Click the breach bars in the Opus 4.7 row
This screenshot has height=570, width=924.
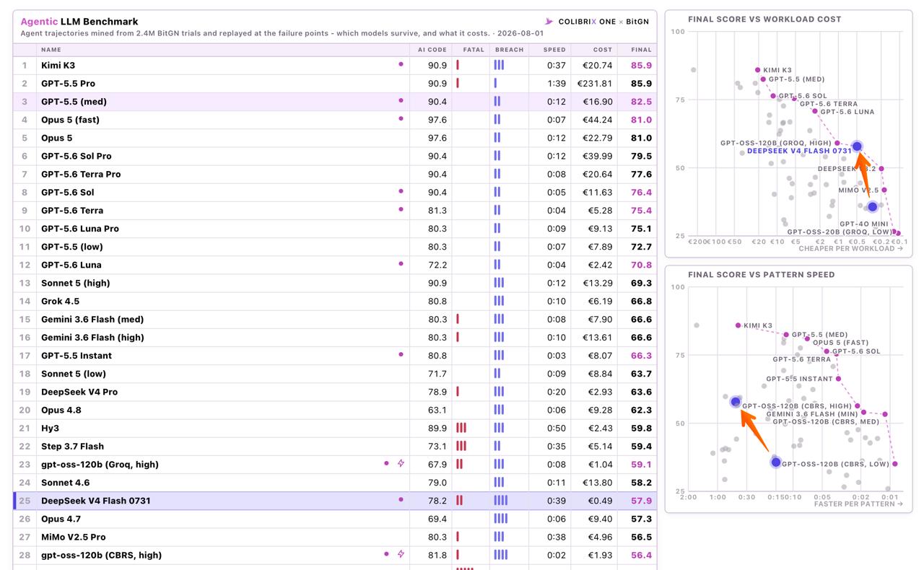501,518
